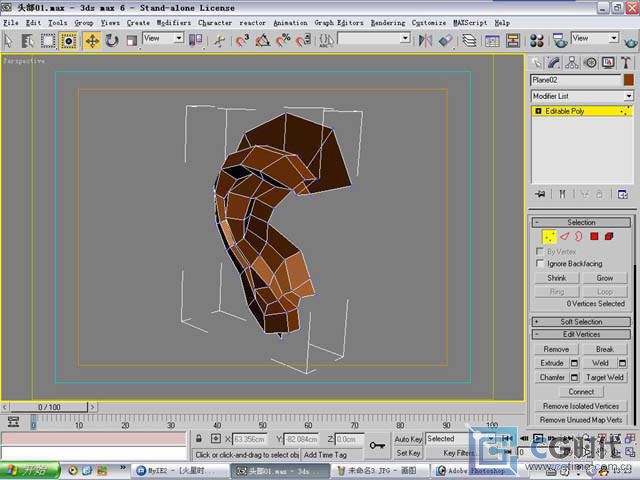Toggle Percent Snap button
The image size is (640, 480).
click(x=283, y=41)
